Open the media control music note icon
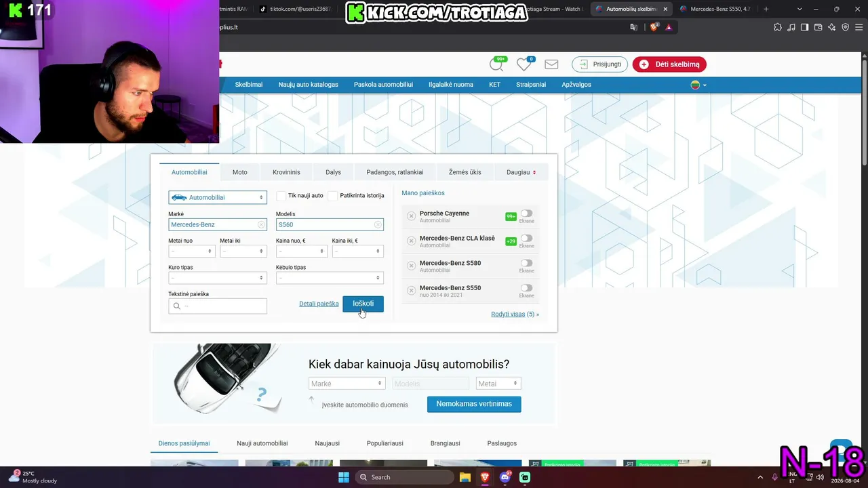Viewport: 868px width, 488px height. 791,27
